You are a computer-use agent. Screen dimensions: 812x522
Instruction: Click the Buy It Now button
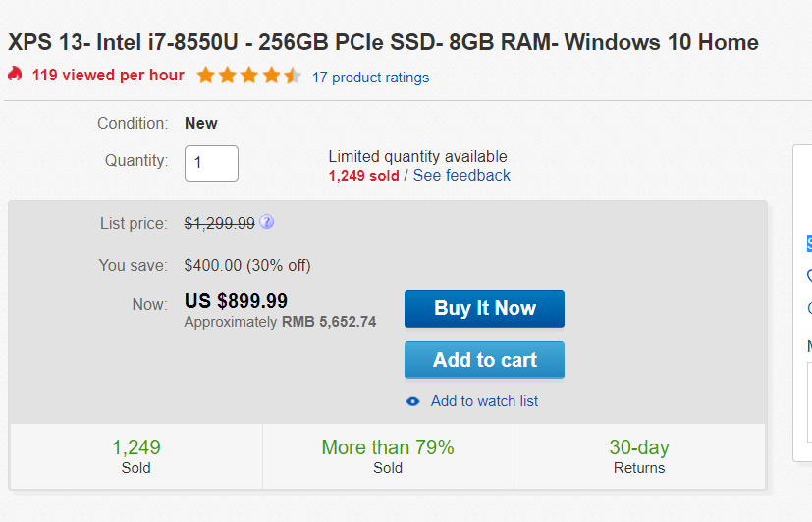(484, 309)
